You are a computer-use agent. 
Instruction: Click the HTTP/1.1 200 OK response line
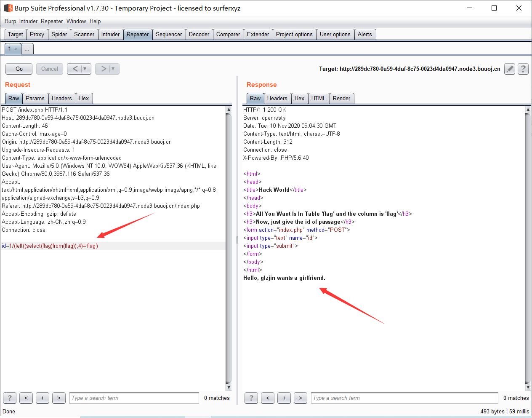(265, 110)
